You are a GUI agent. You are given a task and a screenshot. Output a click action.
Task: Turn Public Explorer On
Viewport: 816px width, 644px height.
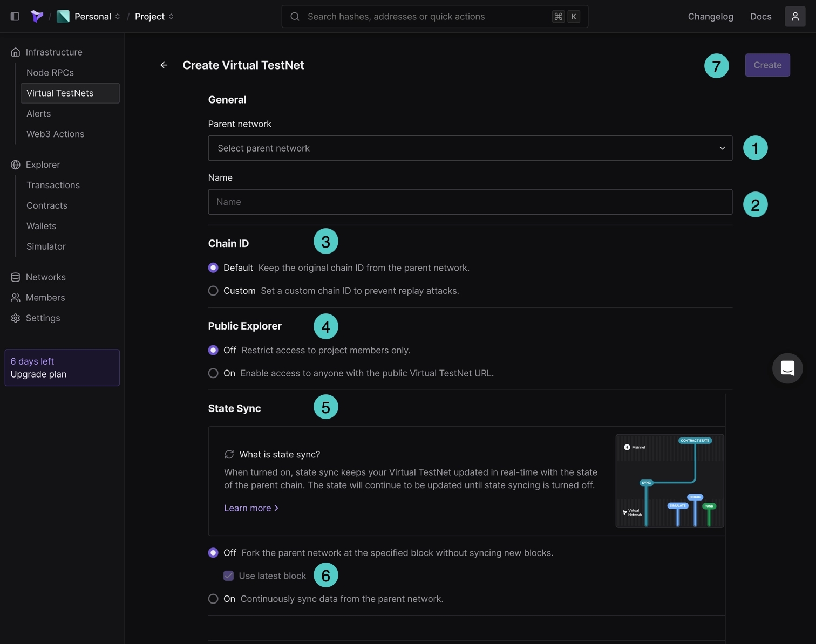(213, 373)
